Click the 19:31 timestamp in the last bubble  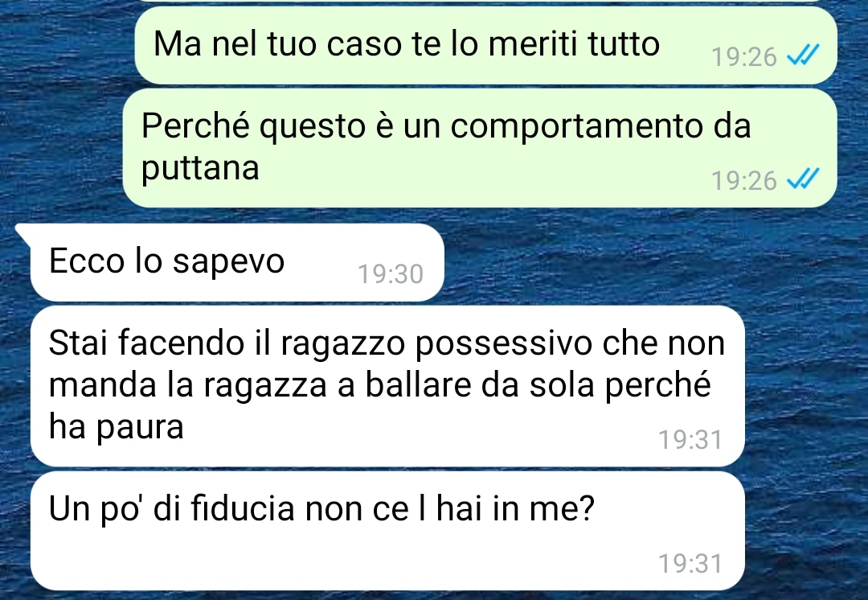(690, 564)
